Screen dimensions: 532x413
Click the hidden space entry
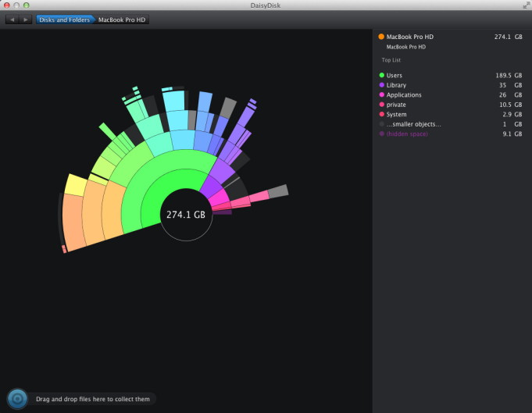407,134
